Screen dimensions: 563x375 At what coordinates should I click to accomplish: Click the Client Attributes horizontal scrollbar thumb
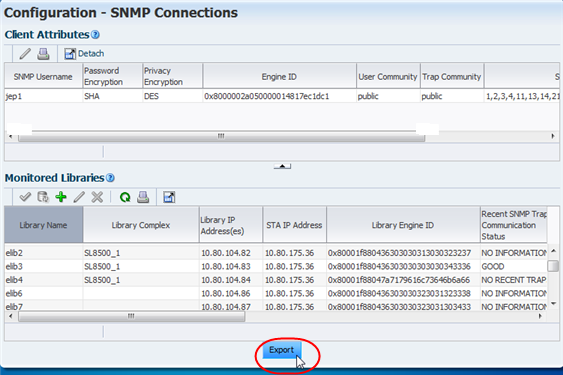222,136
